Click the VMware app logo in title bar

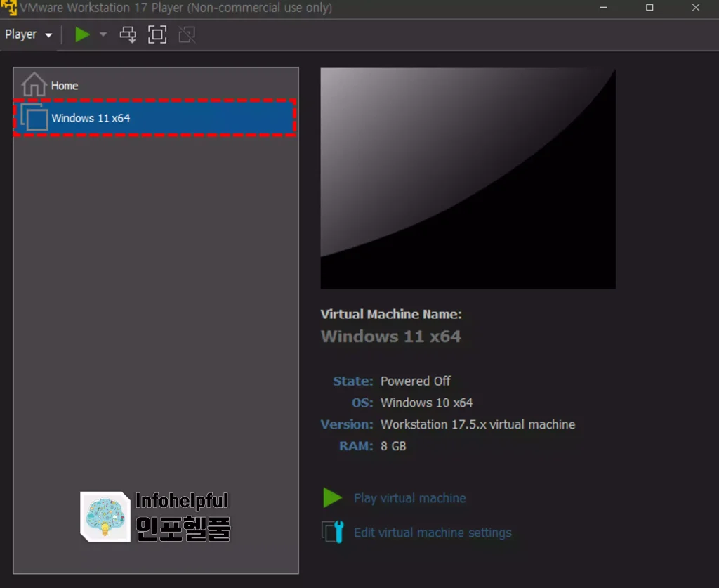tap(8, 7)
